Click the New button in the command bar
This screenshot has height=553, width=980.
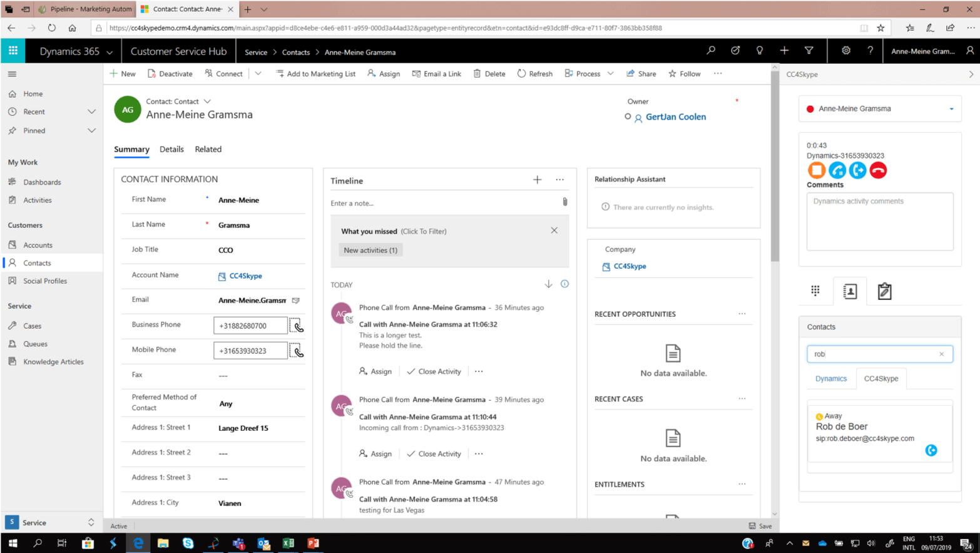(123, 74)
